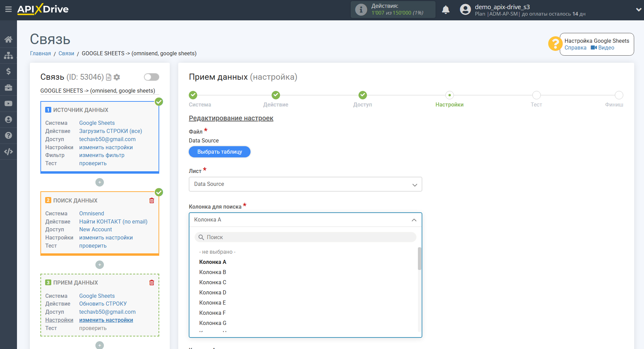Open the Справка help link
Image resolution: width=644 pixels, height=349 pixels.
pyautogui.click(x=575, y=48)
